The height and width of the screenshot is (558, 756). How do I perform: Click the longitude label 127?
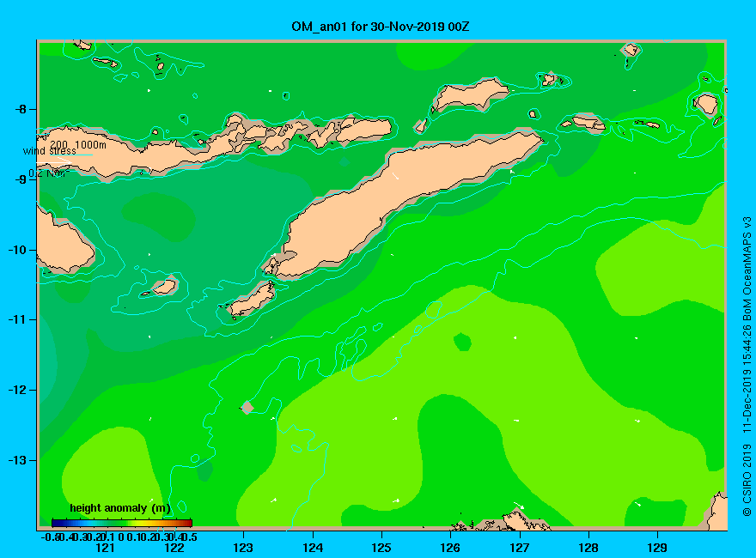click(519, 548)
